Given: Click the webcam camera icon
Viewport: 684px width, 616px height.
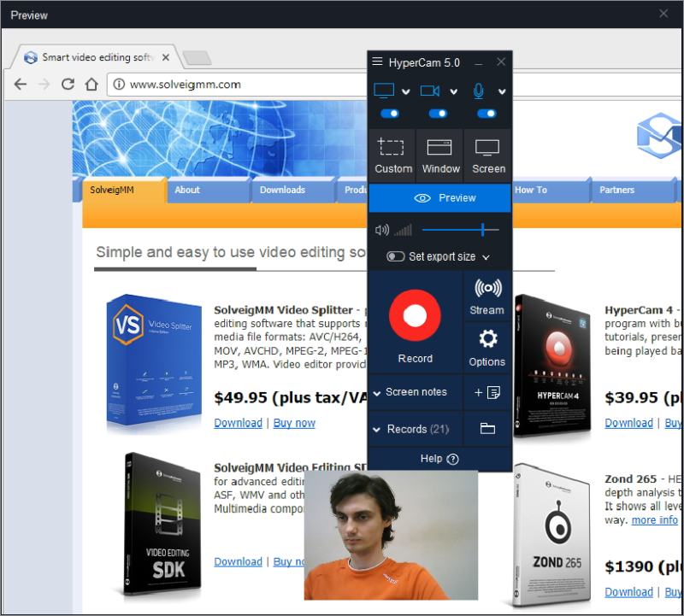Looking at the screenshot, I should (430, 91).
